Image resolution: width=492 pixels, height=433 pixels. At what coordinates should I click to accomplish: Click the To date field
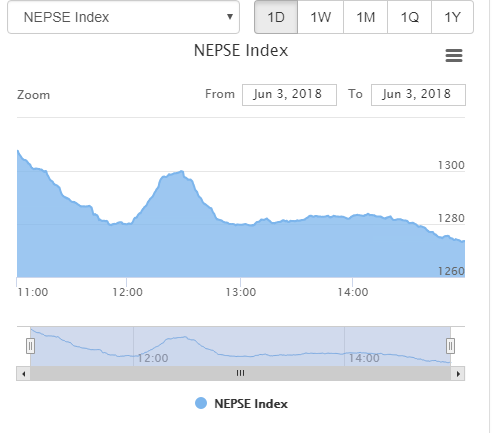(x=418, y=95)
